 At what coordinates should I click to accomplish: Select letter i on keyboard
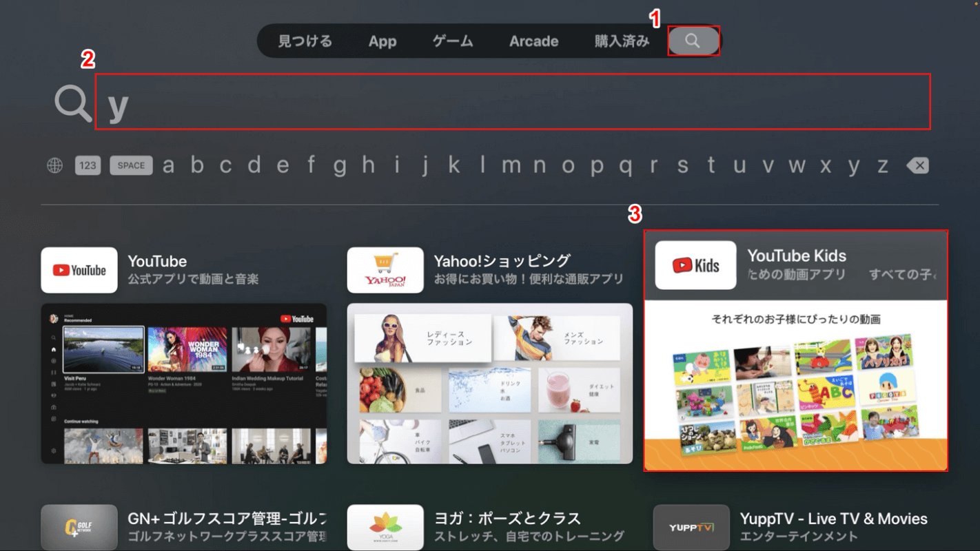click(397, 165)
